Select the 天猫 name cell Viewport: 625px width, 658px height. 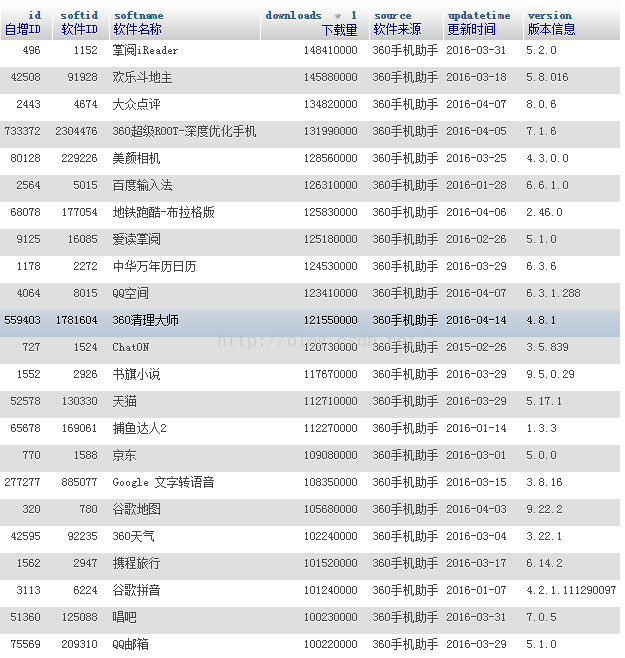tap(124, 401)
